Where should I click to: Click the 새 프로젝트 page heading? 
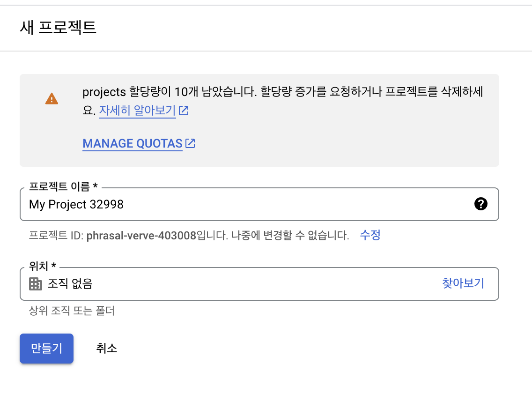[58, 28]
